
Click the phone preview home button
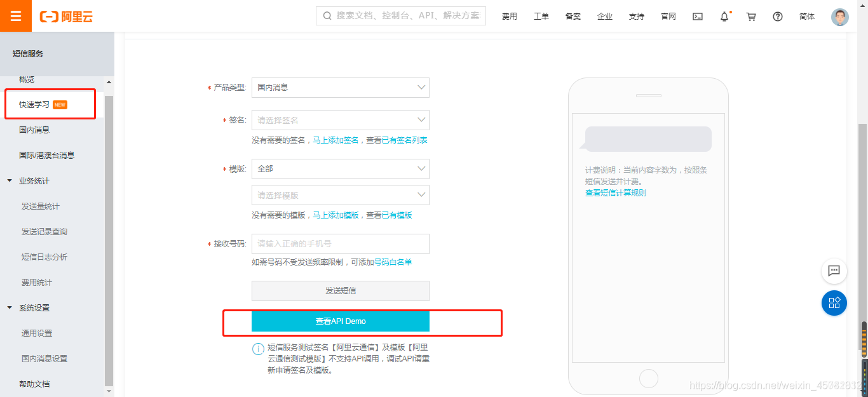(x=648, y=379)
